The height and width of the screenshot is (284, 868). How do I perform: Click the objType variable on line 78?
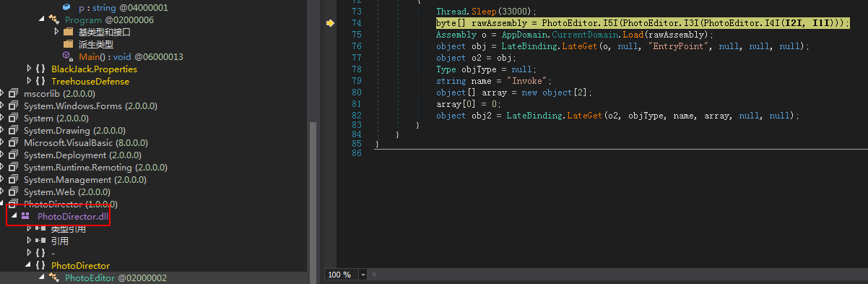tap(480, 69)
